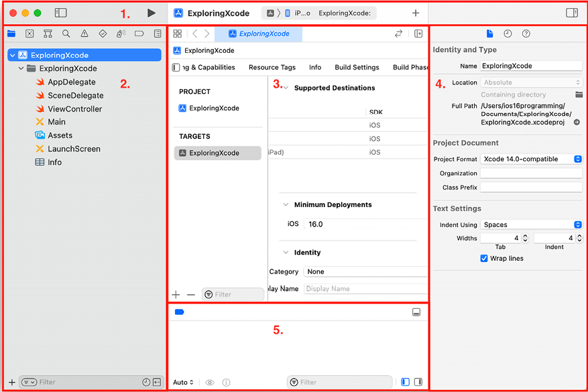Viewport: 588px width, 392px height.
Task: Select the ExploringXcode editor tab
Action: tap(258, 34)
